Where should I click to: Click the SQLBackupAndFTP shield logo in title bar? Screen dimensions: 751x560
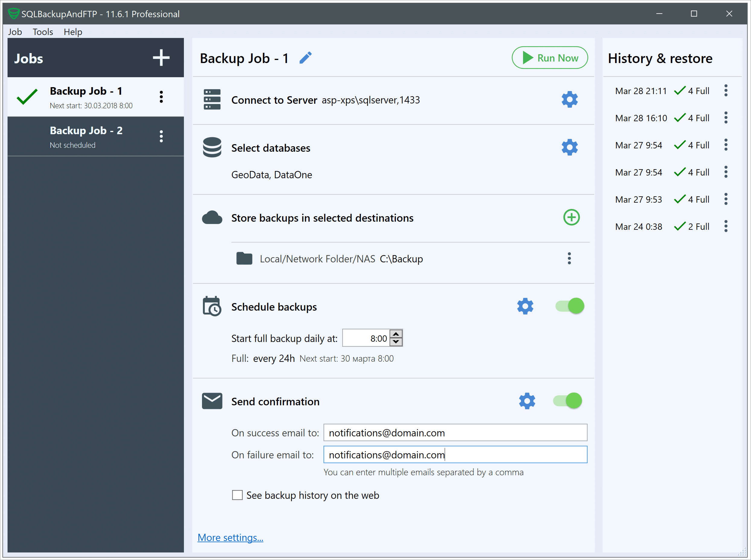(x=14, y=14)
